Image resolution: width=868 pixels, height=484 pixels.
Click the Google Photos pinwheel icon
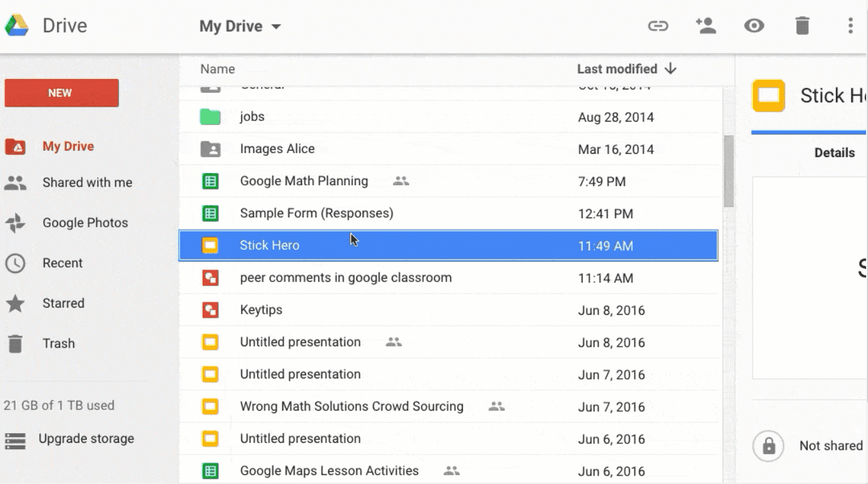coord(15,223)
